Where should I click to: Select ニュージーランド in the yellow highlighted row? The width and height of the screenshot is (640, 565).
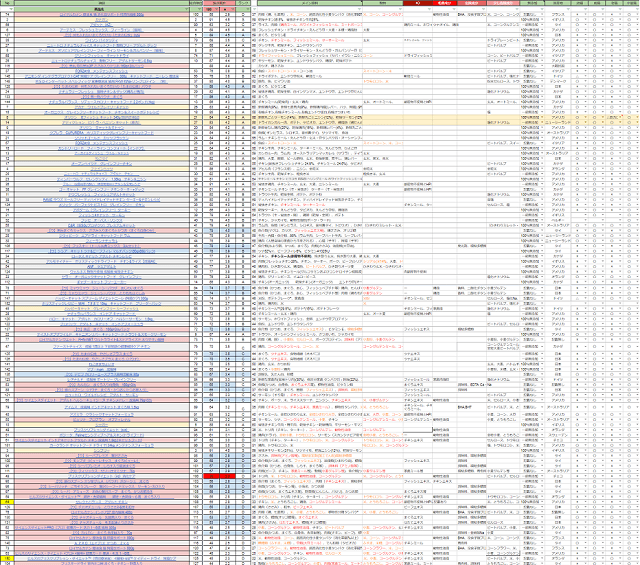(x=558, y=122)
